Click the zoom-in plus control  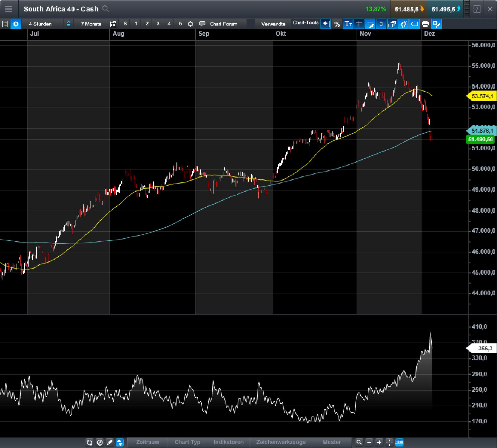pos(379,442)
